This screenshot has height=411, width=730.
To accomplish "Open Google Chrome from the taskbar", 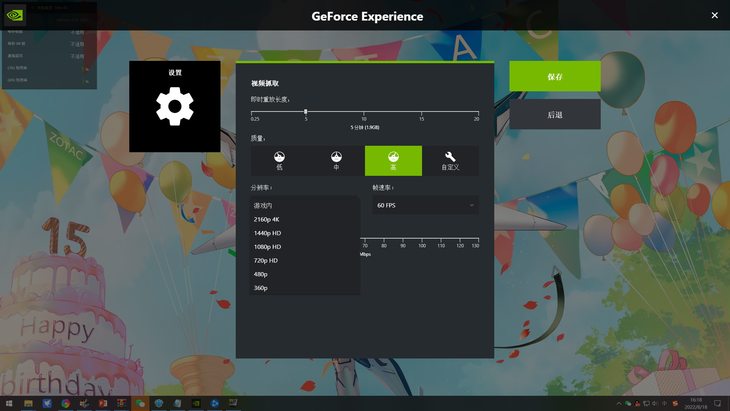I will coord(66,403).
